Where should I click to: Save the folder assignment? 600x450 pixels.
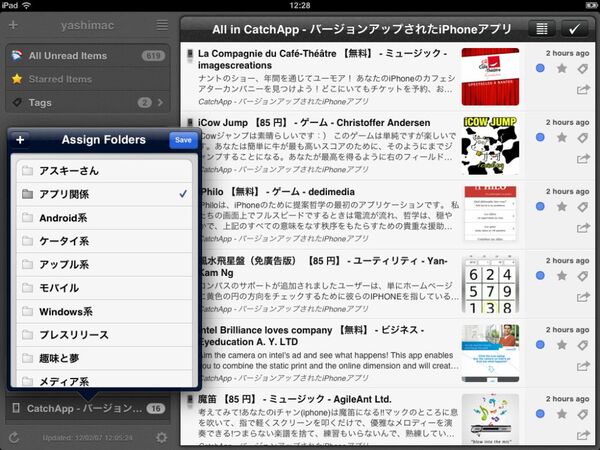pos(183,140)
